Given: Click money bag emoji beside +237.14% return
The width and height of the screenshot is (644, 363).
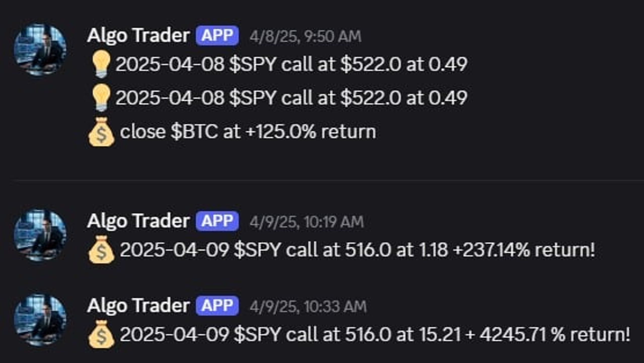Looking at the screenshot, I should [x=101, y=250].
